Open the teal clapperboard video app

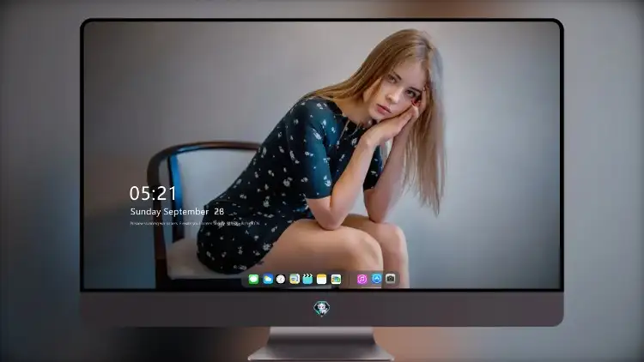click(x=307, y=280)
